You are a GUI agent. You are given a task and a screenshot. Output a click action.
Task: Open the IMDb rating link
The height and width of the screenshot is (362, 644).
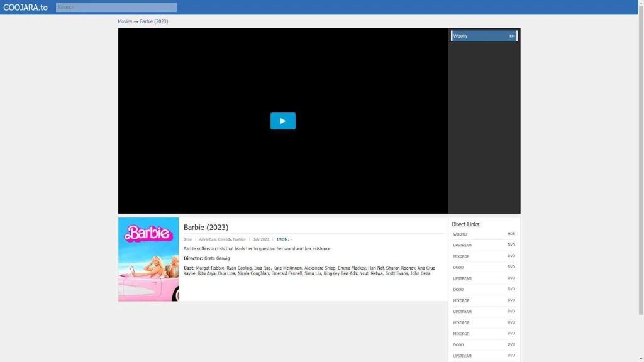283,239
